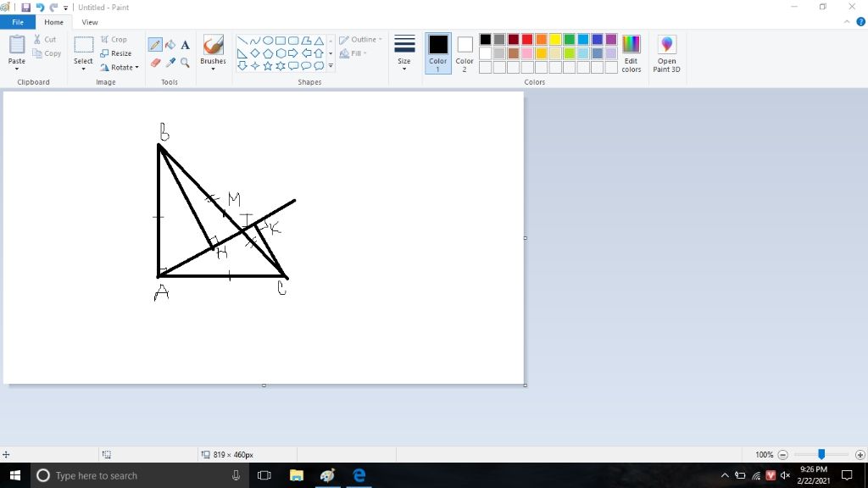Click the zoom in plus button
This screenshot has height=488, width=868.
[860, 455]
